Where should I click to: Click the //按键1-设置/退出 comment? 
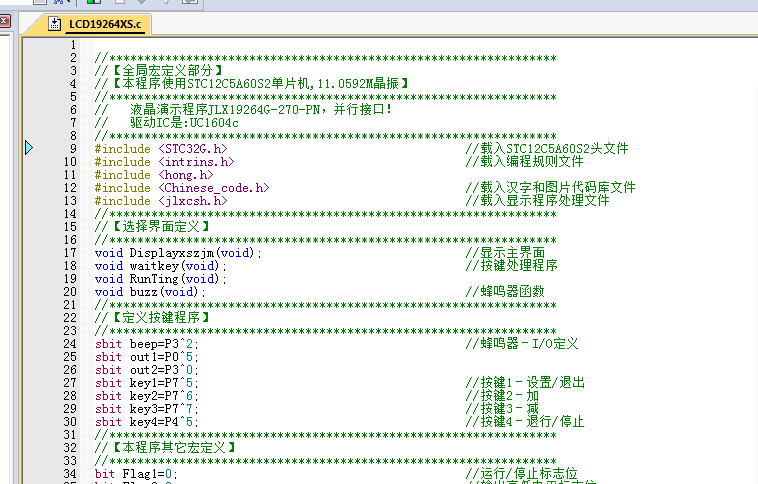point(525,383)
